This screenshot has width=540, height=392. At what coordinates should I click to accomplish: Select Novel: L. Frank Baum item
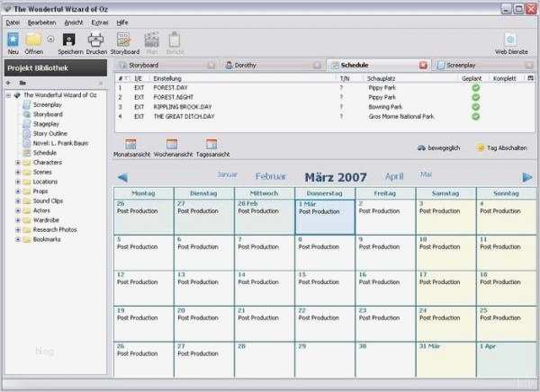(x=60, y=143)
